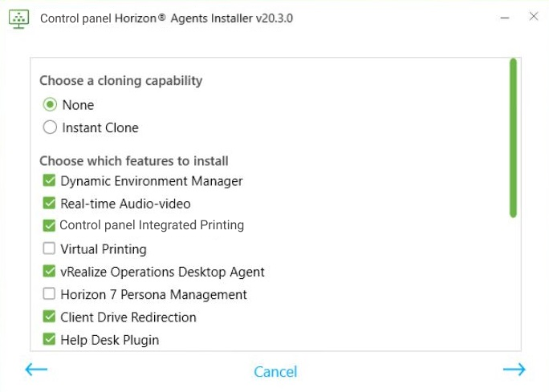Go back with the left arrow
Screen dimensions: 549x392
[36, 370]
